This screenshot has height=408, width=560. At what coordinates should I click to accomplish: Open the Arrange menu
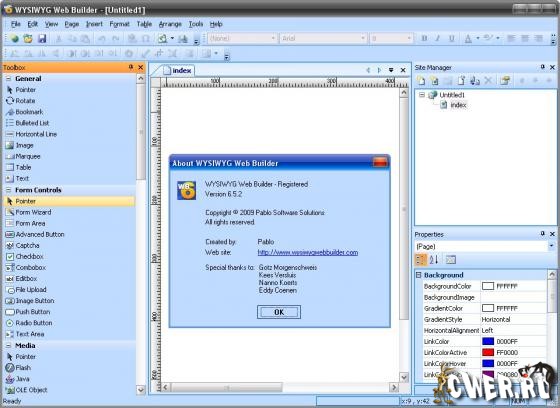(x=170, y=24)
